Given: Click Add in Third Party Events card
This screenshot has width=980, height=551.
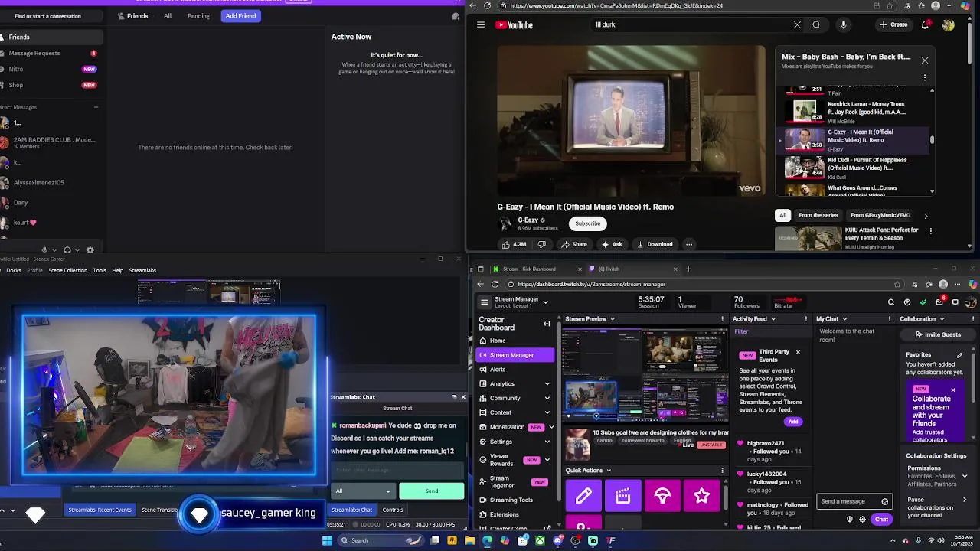Looking at the screenshot, I should pos(792,422).
